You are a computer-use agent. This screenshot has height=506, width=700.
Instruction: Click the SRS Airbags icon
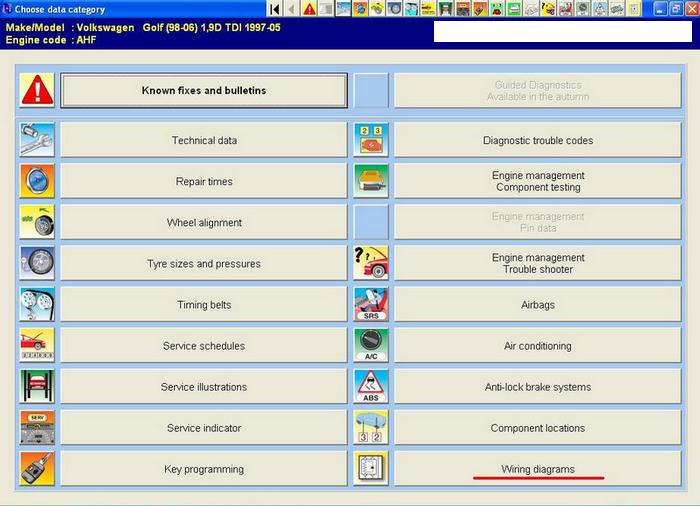coord(371,305)
